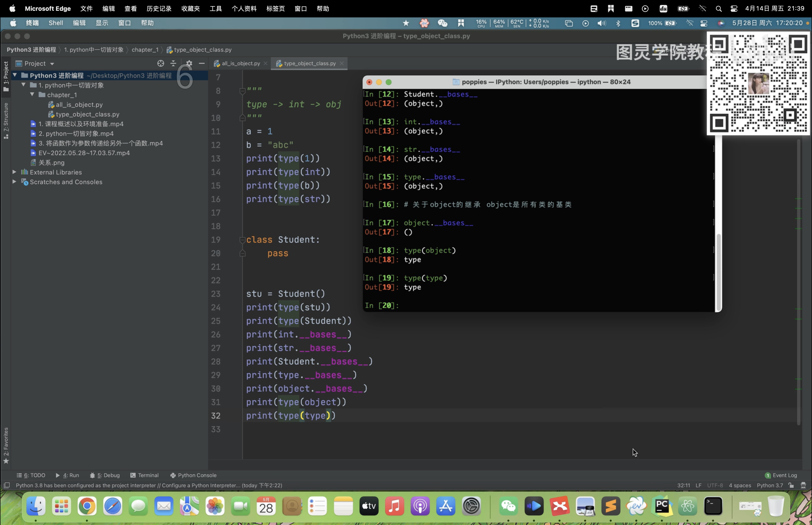Image resolution: width=812 pixels, height=525 pixels.
Task: Open Sublime Text from the Dock
Action: (611, 506)
